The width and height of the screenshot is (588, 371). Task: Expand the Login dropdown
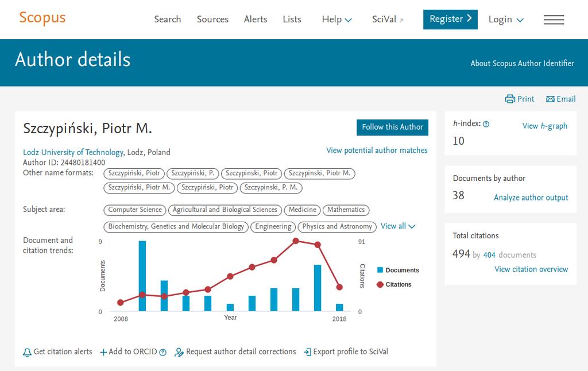point(505,19)
